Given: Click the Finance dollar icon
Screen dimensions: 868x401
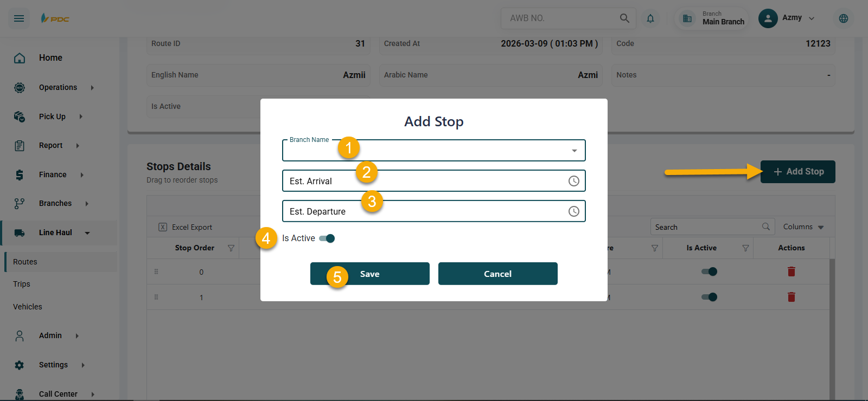Looking at the screenshot, I should (x=20, y=174).
